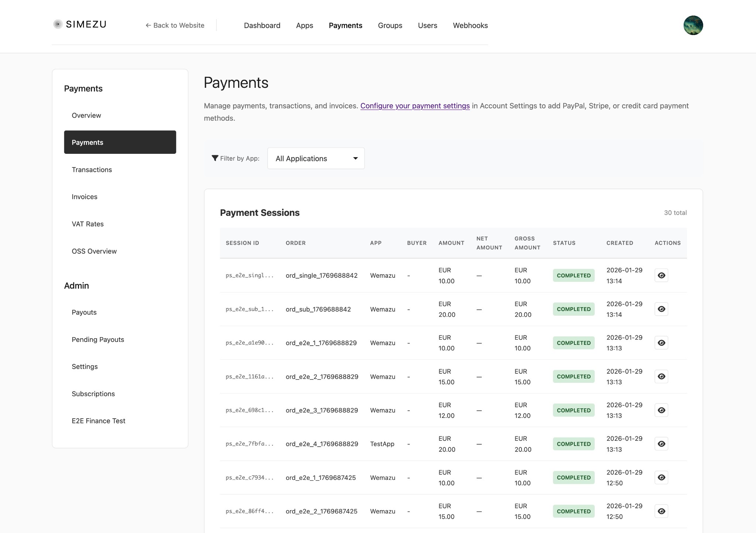
Task: Expand the app filter chevron arrow
Action: point(355,158)
